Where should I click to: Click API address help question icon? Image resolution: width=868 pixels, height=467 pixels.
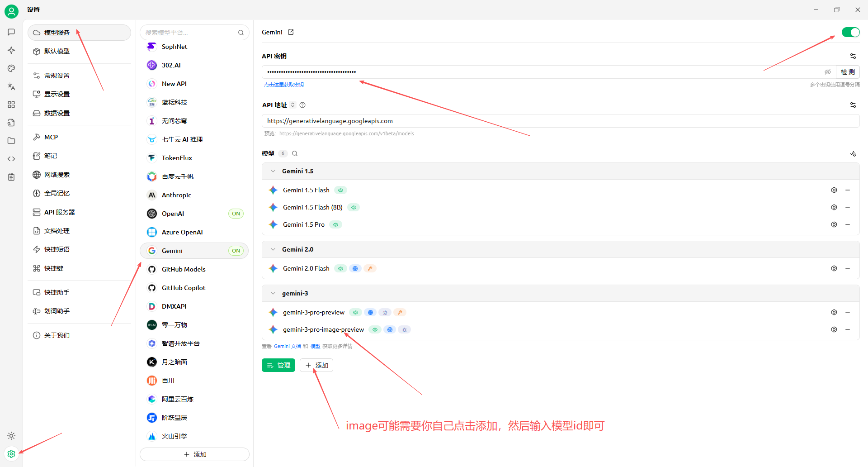tap(302, 105)
